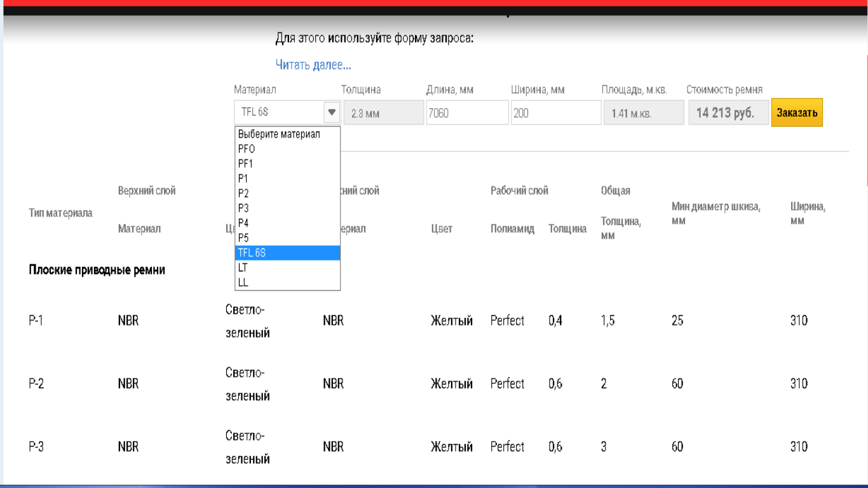Screen dimensions: 868x488
Task: Click total thickness 1,5 in P-1 row
Action: point(607,321)
